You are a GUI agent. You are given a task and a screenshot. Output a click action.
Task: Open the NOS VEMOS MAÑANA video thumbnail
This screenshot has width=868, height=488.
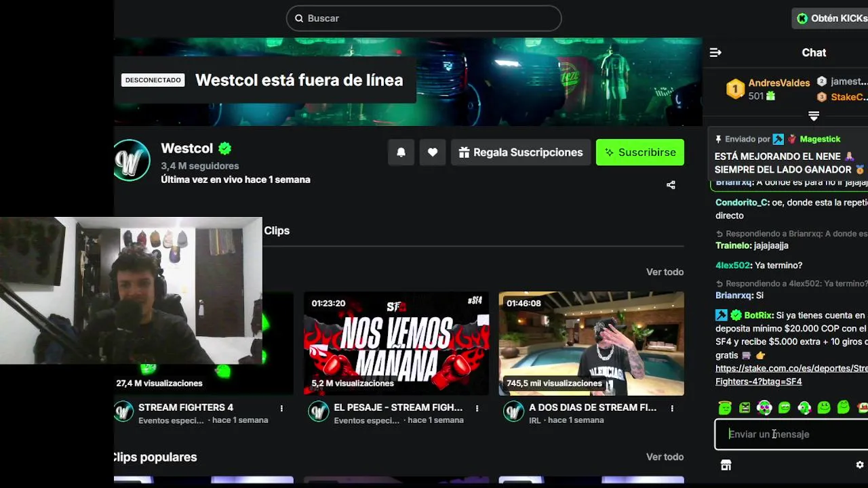[396, 344]
